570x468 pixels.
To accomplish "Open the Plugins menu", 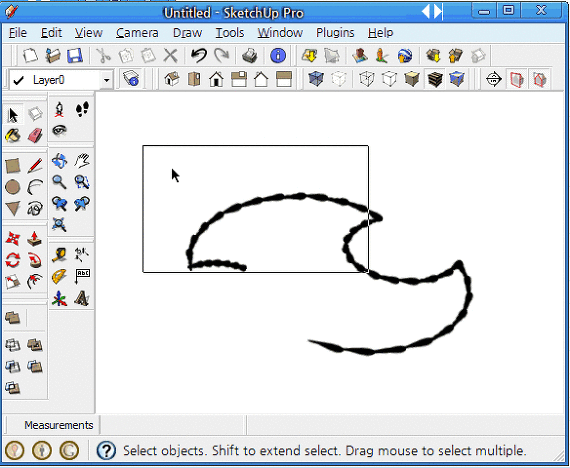I will 335,33.
